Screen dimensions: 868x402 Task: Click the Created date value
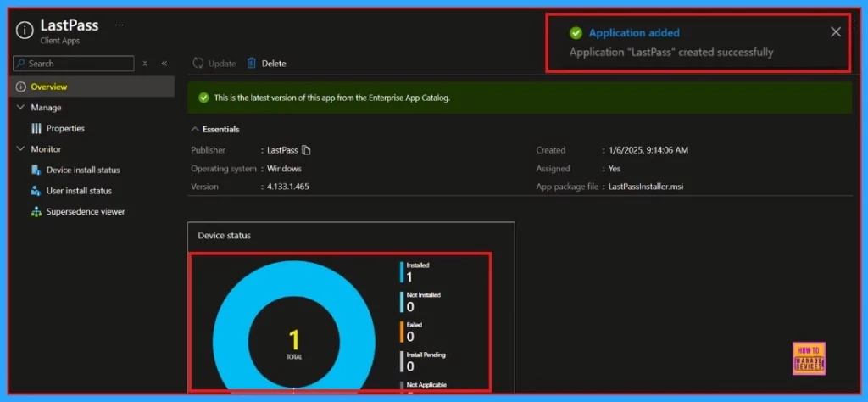click(648, 150)
